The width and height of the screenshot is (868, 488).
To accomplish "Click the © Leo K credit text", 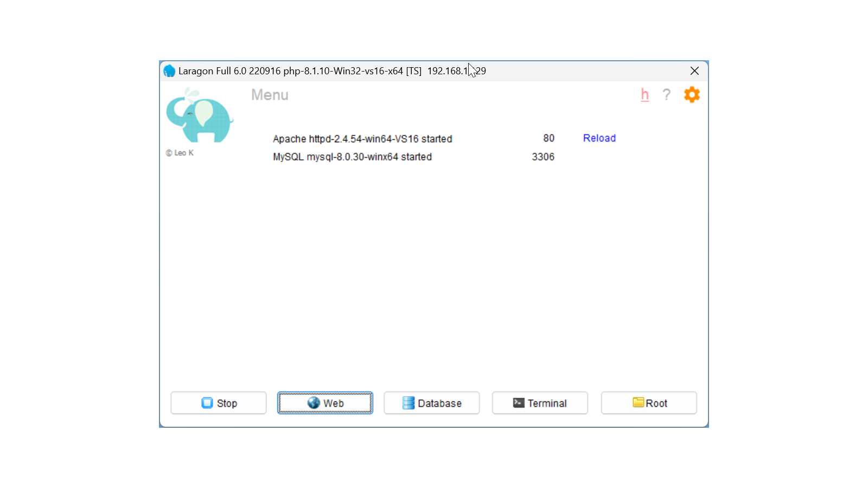I will point(180,153).
